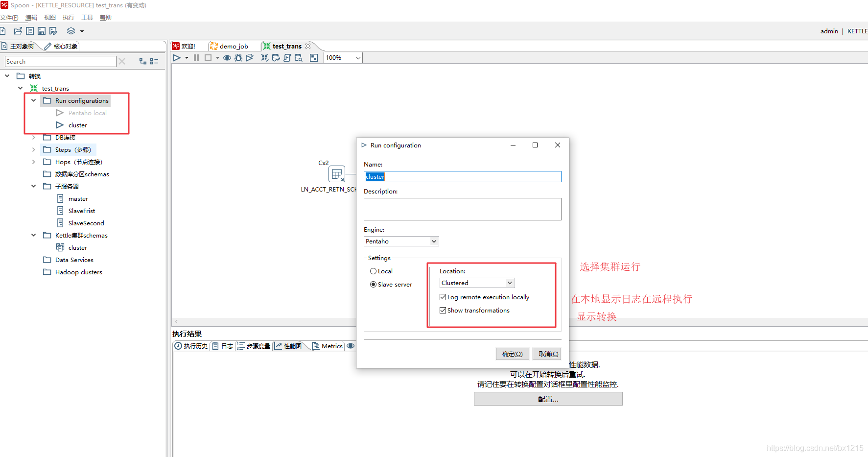The height and width of the screenshot is (457, 868).
Task: Open the 工具 menu
Action: click(87, 18)
